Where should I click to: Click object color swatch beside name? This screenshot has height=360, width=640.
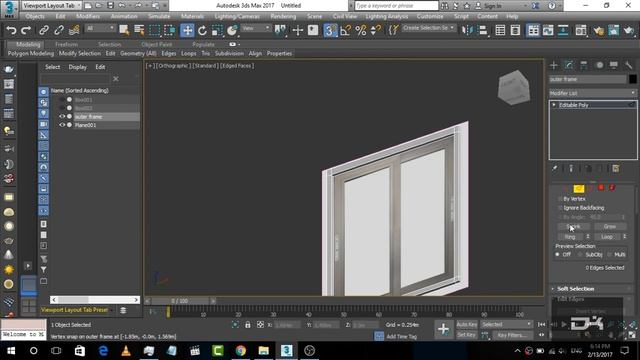click(633, 79)
